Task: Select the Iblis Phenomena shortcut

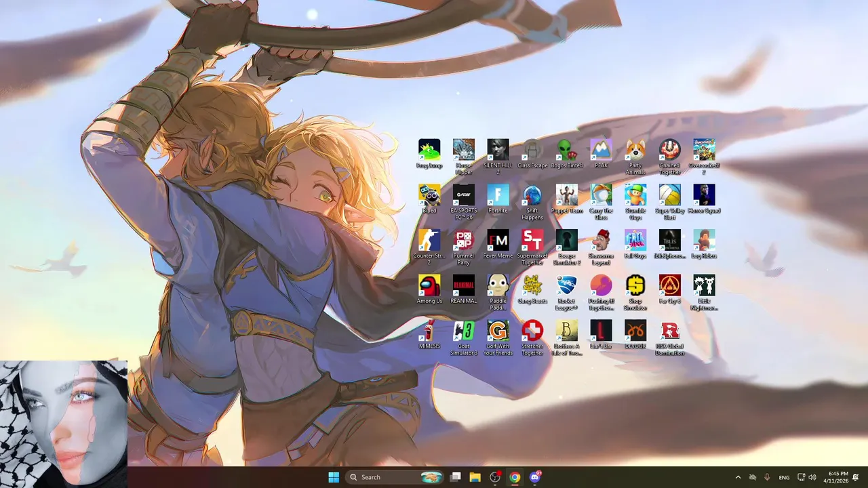Action: [x=670, y=245]
